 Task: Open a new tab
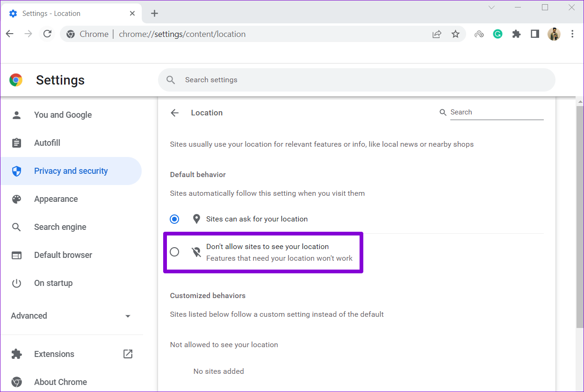(x=154, y=13)
